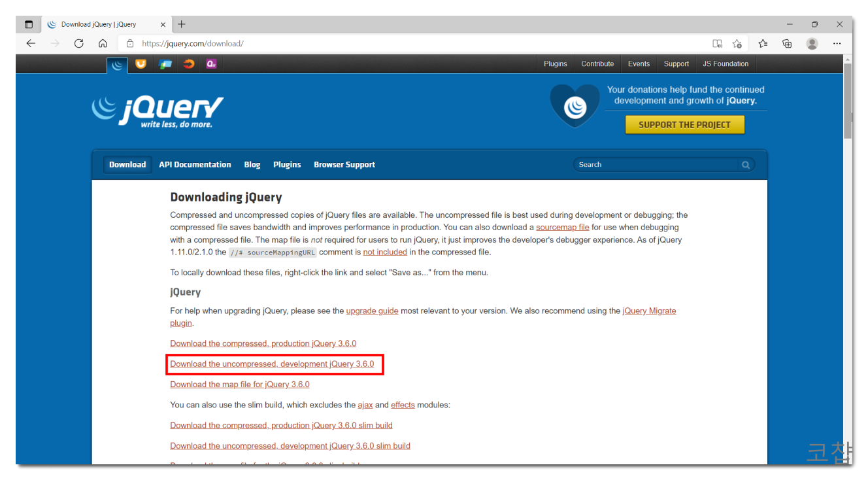Open the browser Settings and more menu

click(837, 44)
